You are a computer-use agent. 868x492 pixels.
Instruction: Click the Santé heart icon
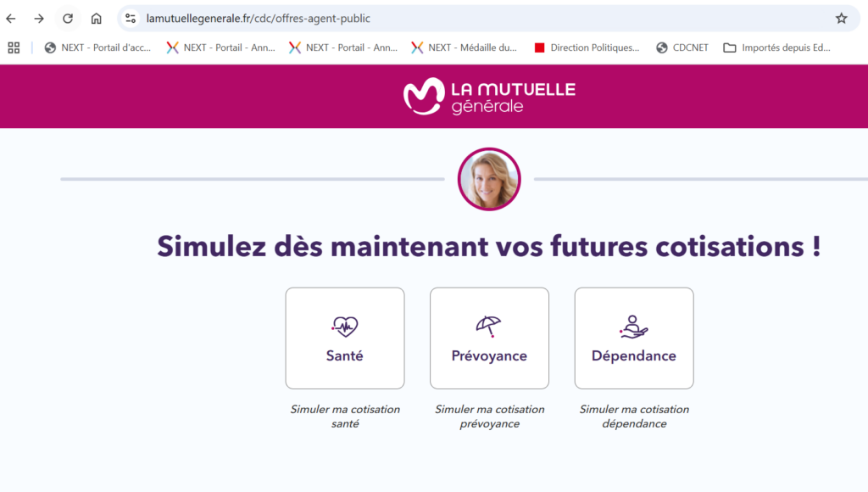pyautogui.click(x=345, y=327)
